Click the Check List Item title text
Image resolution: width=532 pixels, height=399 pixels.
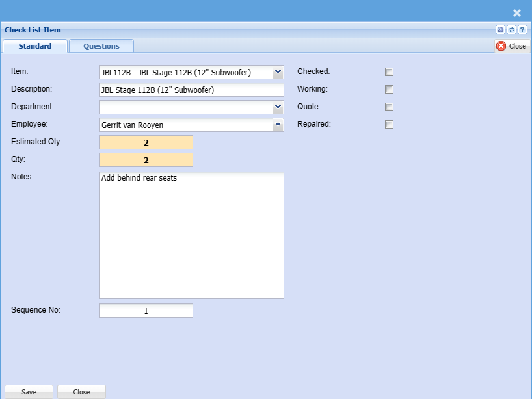click(33, 30)
